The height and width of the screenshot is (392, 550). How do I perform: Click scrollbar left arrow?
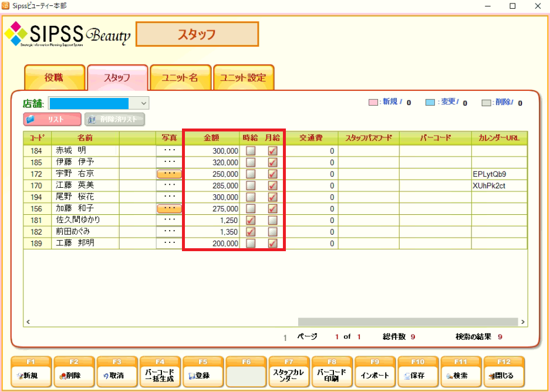click(x=28, y=322)
